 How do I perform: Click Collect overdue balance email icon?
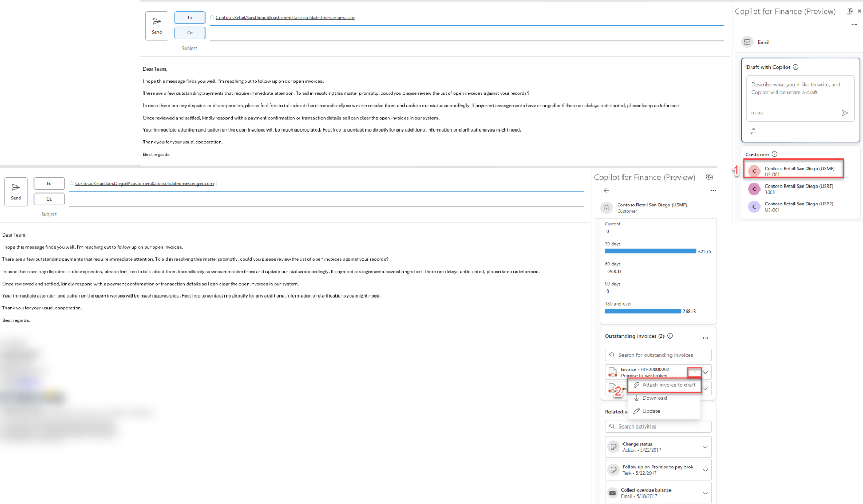point(613,493)
